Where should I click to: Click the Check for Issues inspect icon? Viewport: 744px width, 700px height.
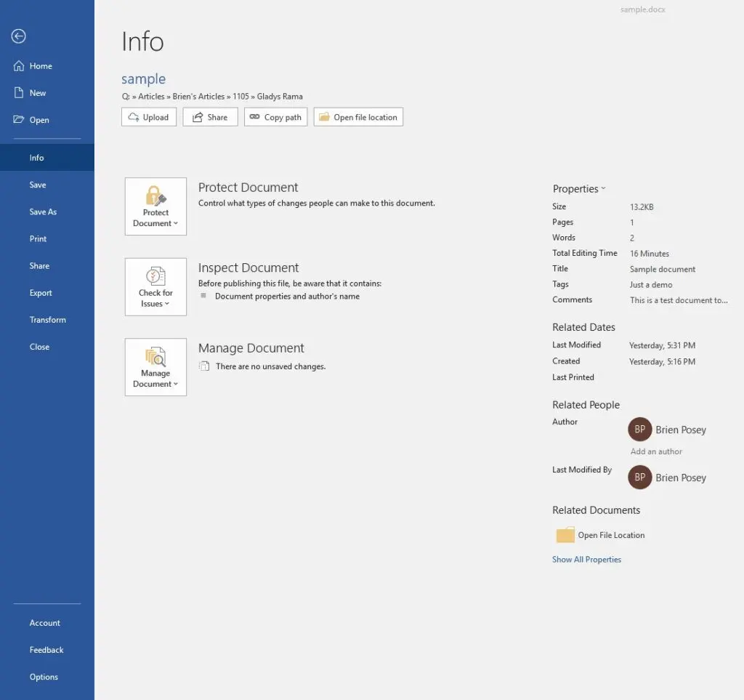(155, 275)
